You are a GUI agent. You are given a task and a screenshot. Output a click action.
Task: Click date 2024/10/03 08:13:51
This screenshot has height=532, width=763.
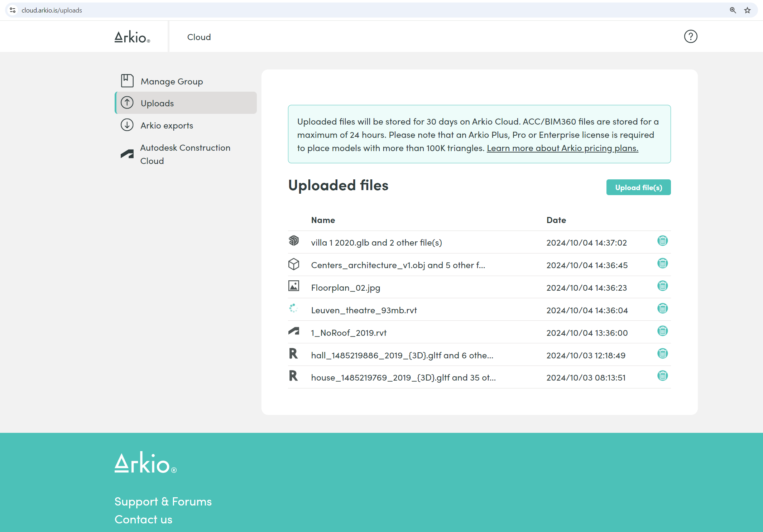tap(586, 378)
